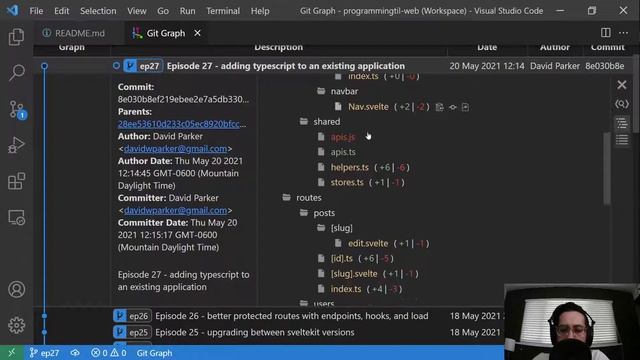This screenshot has height=360, width=640.
Task: Open the Nav.svelte file icon
Action: [465, 107]
